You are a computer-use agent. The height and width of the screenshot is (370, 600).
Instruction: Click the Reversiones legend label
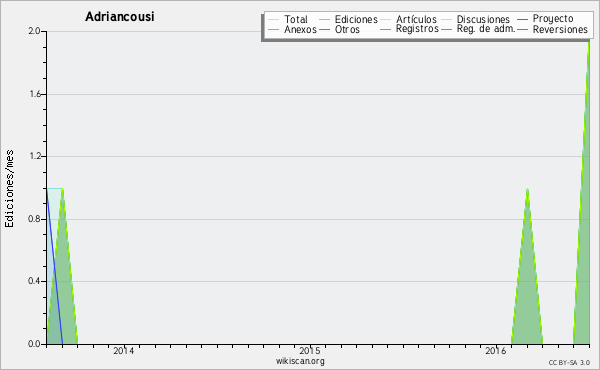coord(560,29)
